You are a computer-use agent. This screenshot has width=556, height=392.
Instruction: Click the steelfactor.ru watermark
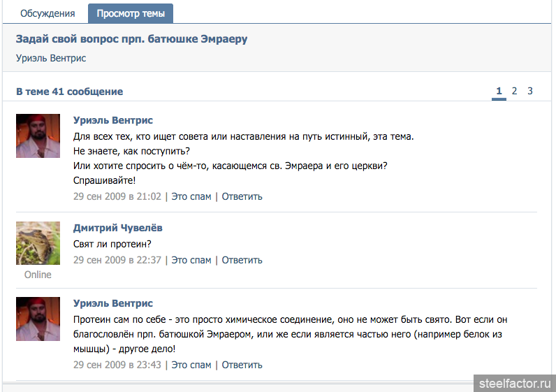click(515, 383)
